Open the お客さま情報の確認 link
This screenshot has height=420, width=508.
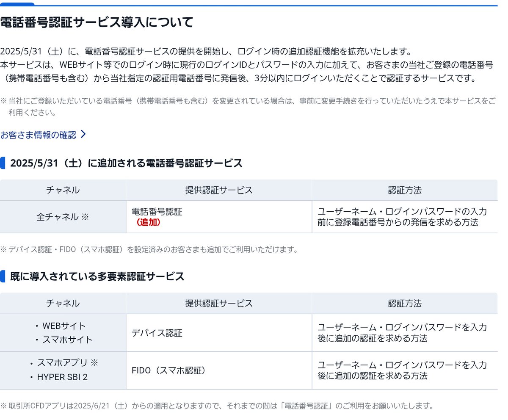pos(38,134)
